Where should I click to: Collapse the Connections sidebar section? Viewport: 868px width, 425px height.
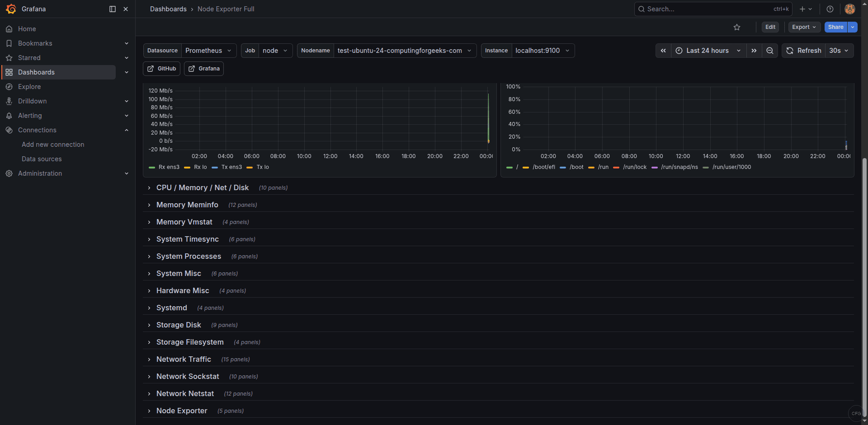coord(127,130)
